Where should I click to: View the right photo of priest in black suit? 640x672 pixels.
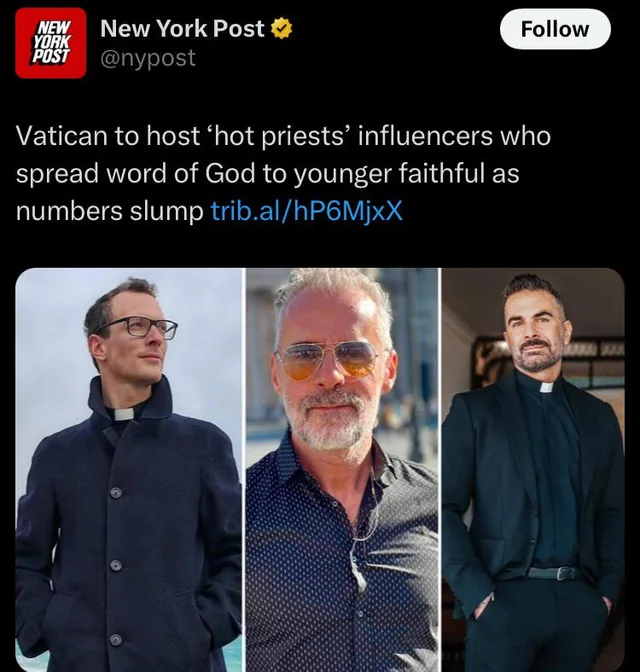pyautogui.click(x=533, y=470)
